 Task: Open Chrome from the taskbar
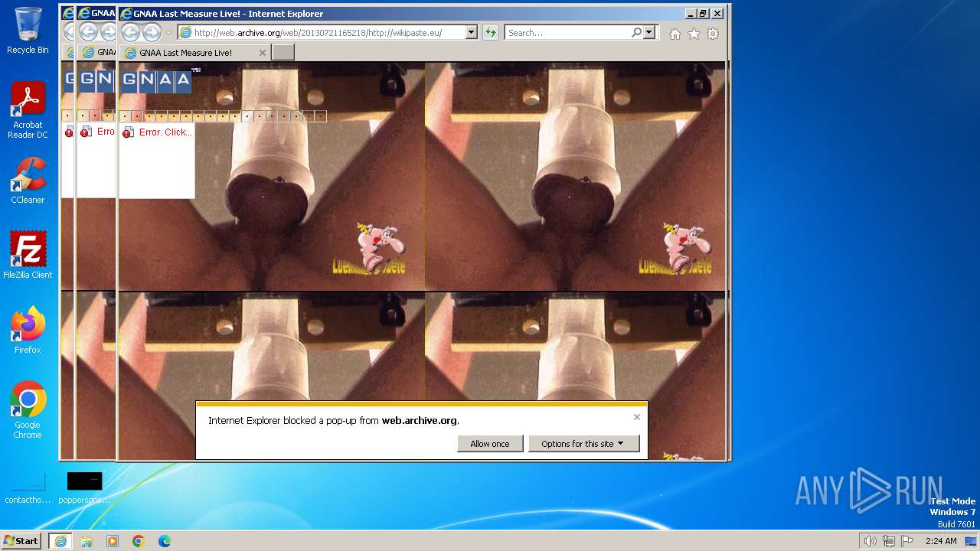[139, 541]
